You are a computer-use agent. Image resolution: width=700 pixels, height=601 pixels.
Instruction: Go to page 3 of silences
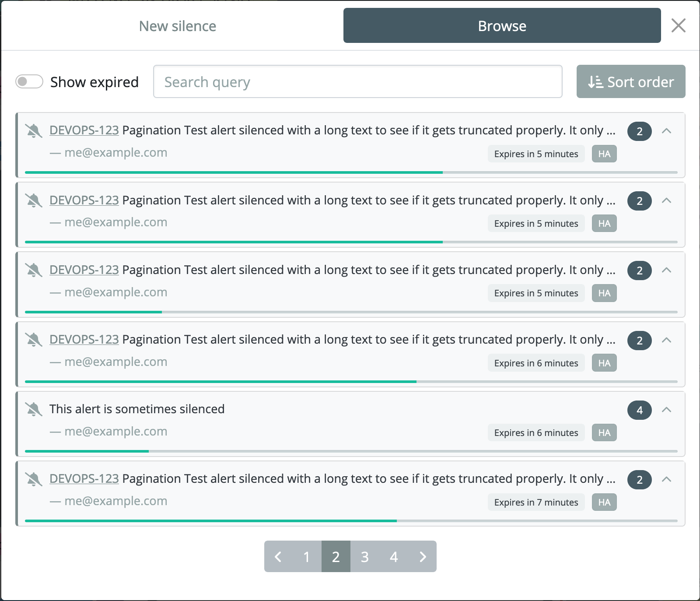tap(364, 556)
